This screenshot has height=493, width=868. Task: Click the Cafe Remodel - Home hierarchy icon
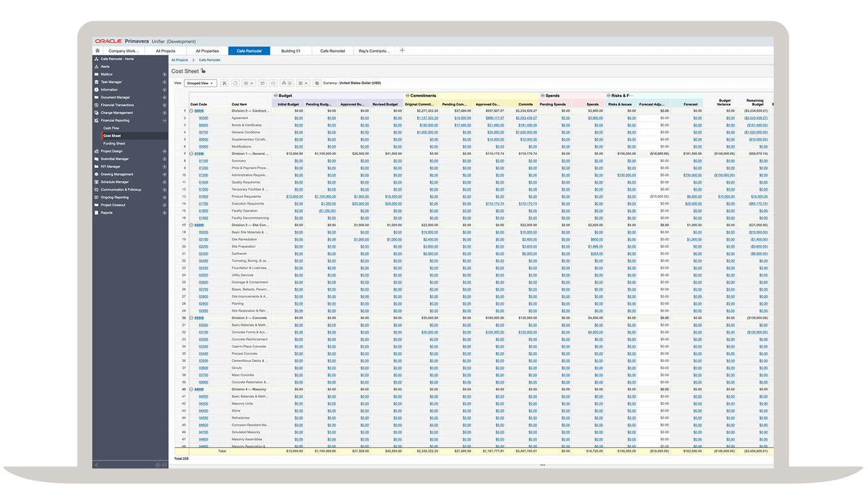click(x=97, y=59)
